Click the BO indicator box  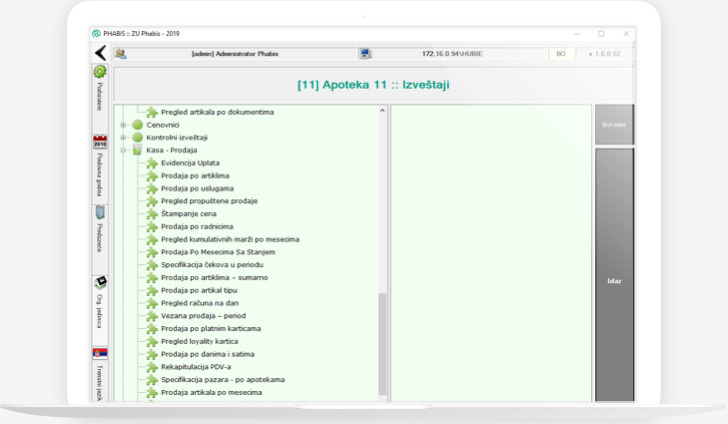561,54
